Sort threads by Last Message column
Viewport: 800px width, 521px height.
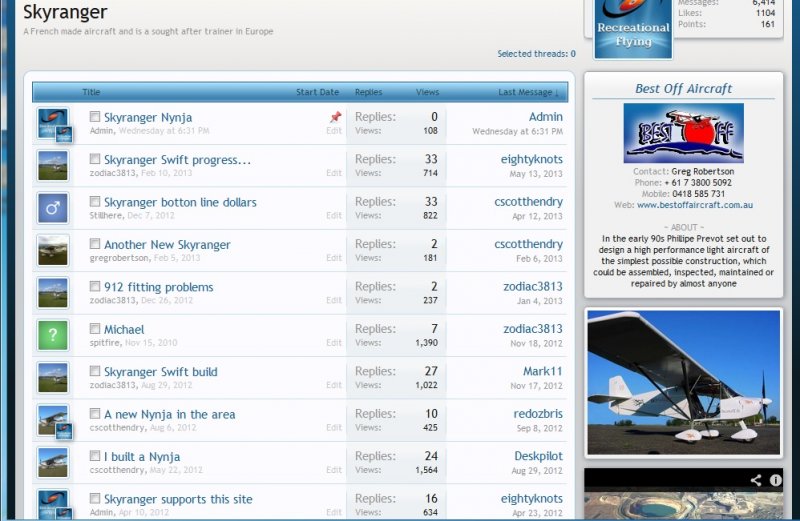[528, 92]
